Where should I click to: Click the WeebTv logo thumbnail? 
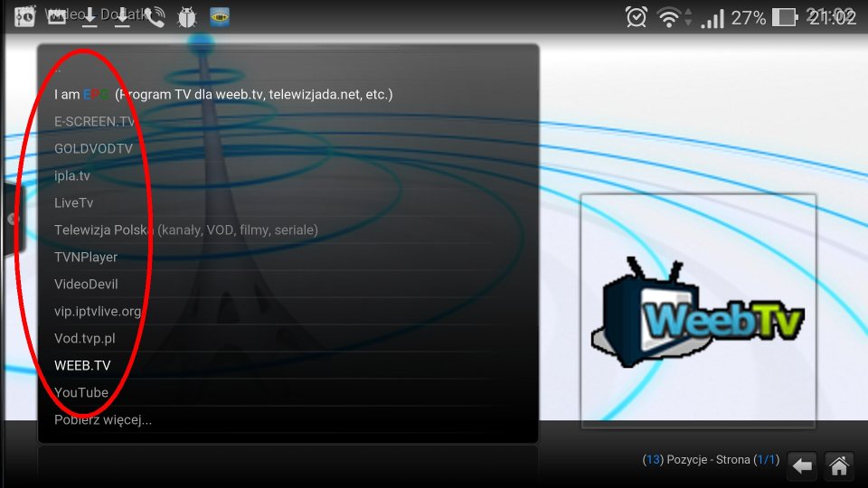[x=697, y=311]
